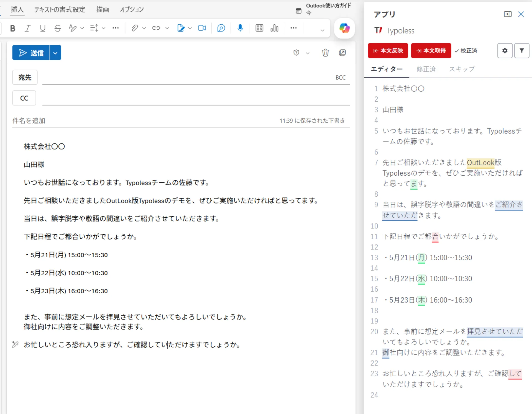Click the text styles icon
The width and height of the screenshot is (532, 414).
[73, 28]
